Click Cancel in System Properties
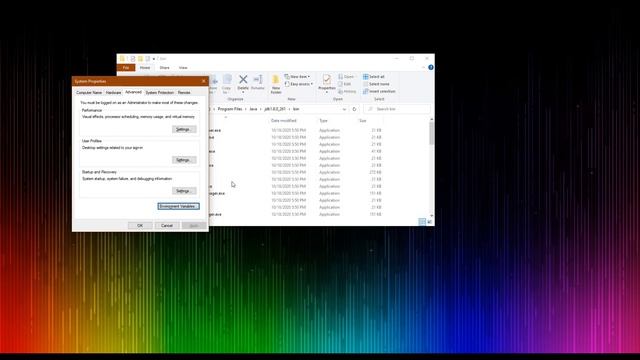 pyautogui.click(x=167, y=225)
